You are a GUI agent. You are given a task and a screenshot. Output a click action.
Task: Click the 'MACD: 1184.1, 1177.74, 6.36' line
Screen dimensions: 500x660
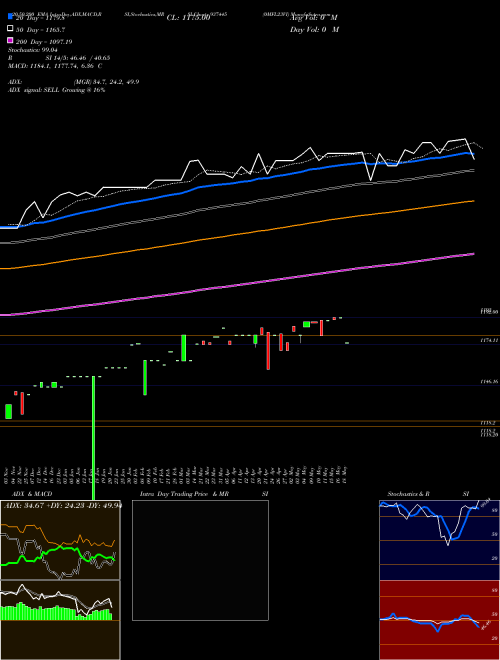coord(55,66)
